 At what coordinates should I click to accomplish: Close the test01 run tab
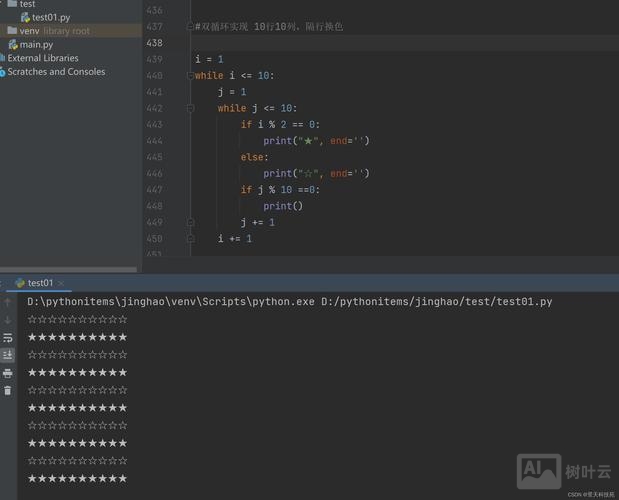[62, 283]
